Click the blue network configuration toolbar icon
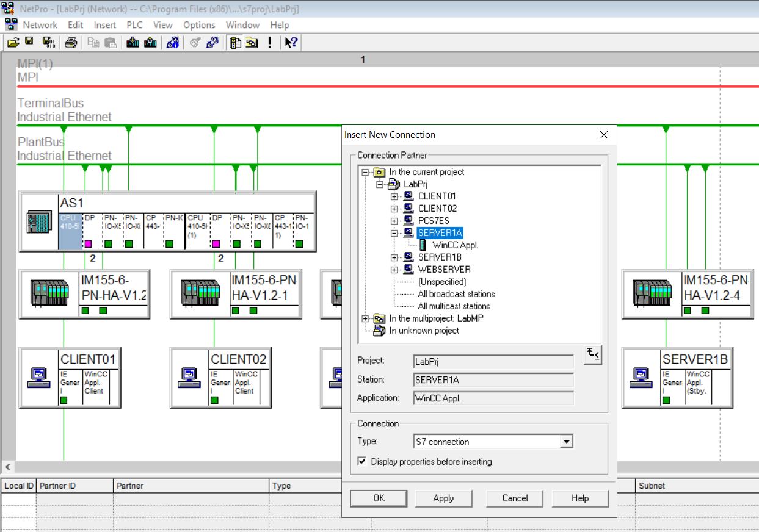Screen dimensions: 759x532 coord(173,42)
